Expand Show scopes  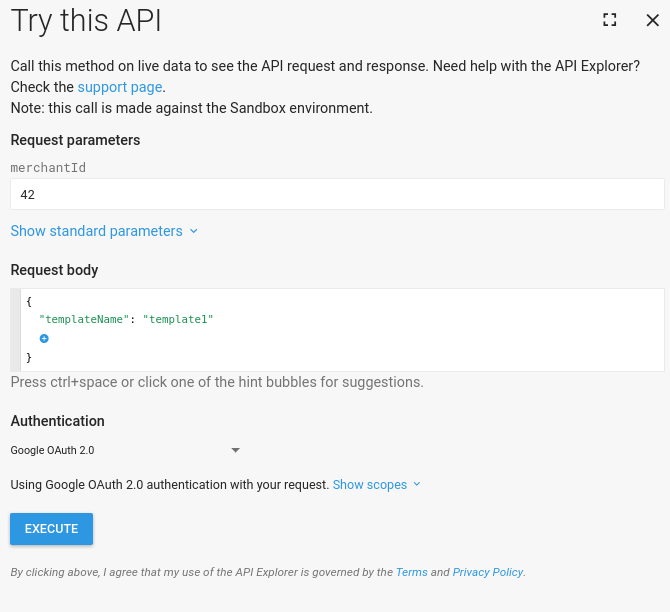(x=369, y=485)
